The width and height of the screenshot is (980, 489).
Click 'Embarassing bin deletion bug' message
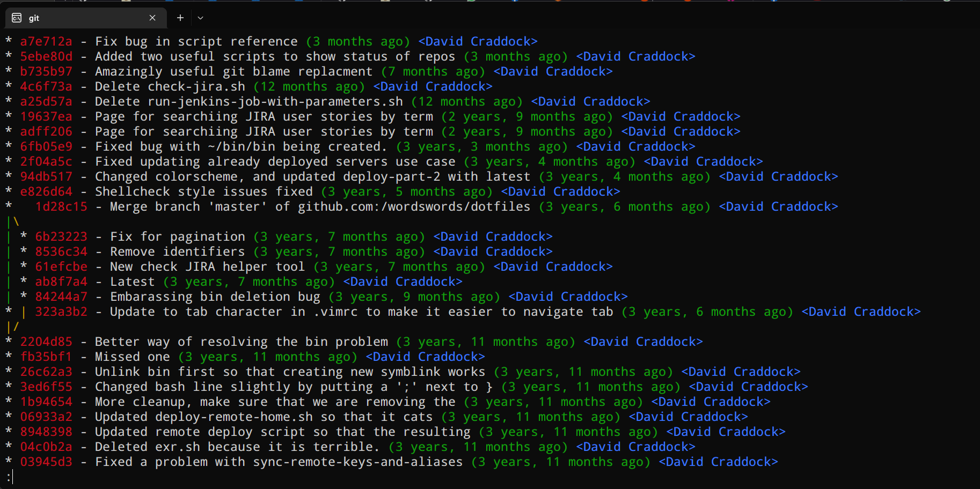point(215,297)
